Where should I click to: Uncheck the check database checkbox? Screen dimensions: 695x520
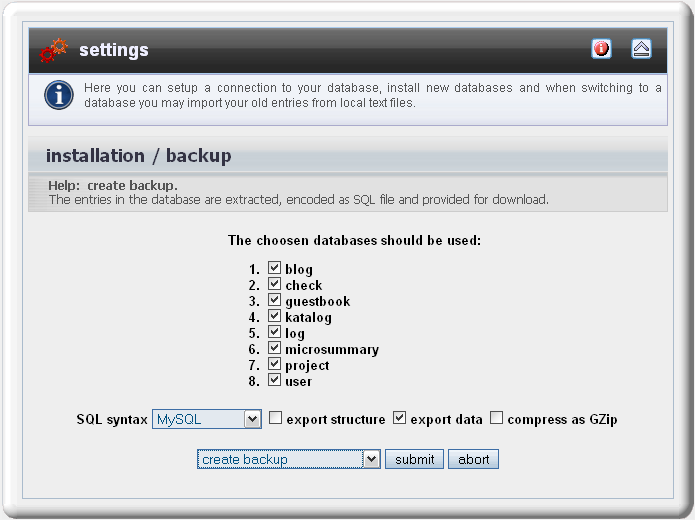(274, 284)
